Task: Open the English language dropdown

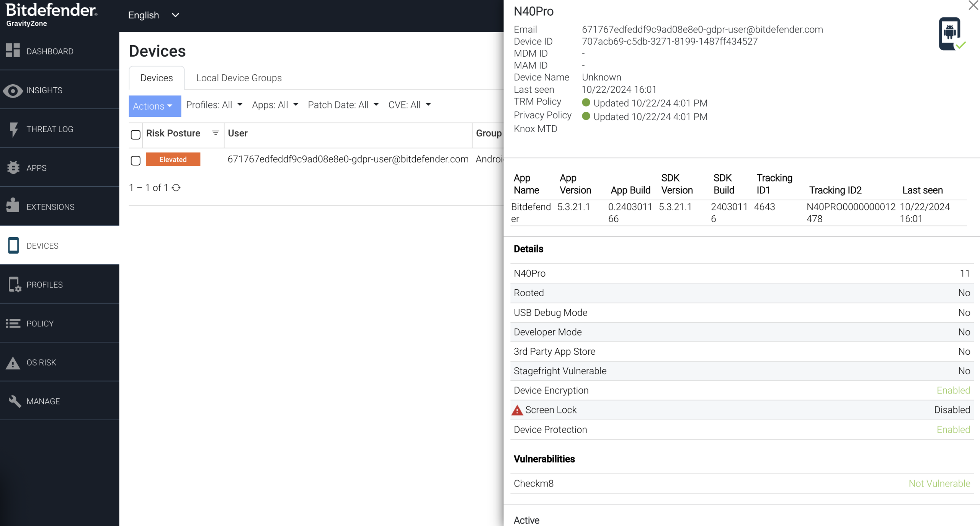Action: coord(154,15)
